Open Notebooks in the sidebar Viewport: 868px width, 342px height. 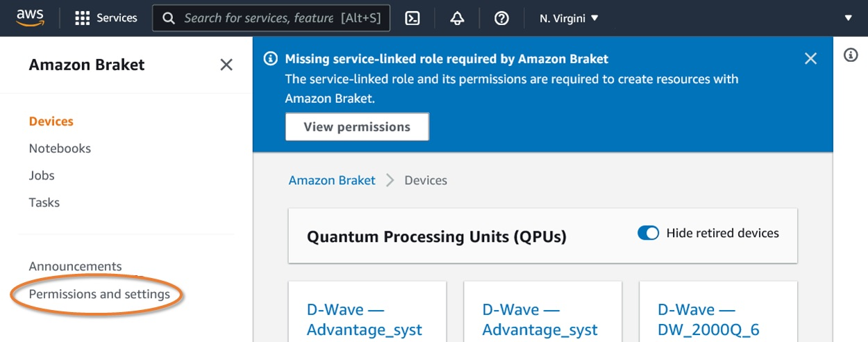click(x=60, y=148)
